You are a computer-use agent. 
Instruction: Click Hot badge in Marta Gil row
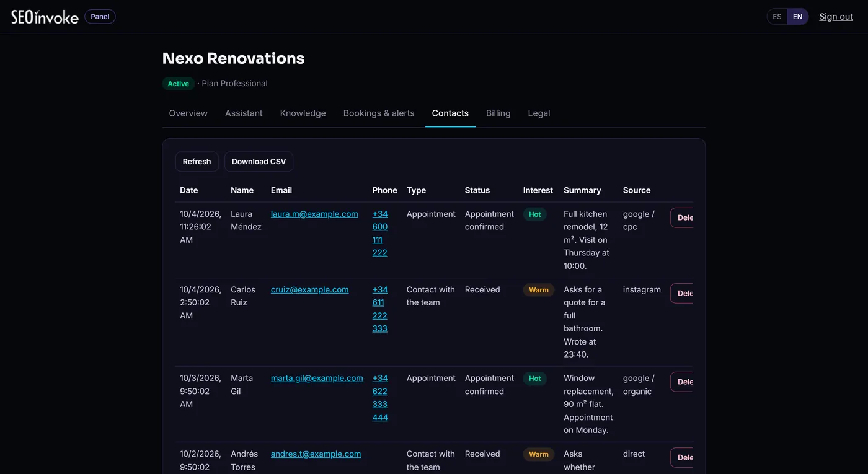click(x=535, y=379)
